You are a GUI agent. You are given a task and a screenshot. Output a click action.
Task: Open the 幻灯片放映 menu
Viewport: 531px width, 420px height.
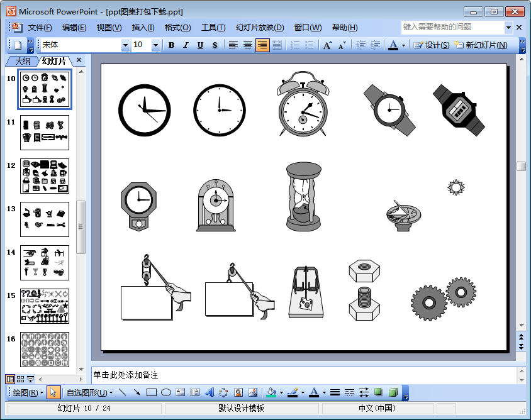click(260, 28)
